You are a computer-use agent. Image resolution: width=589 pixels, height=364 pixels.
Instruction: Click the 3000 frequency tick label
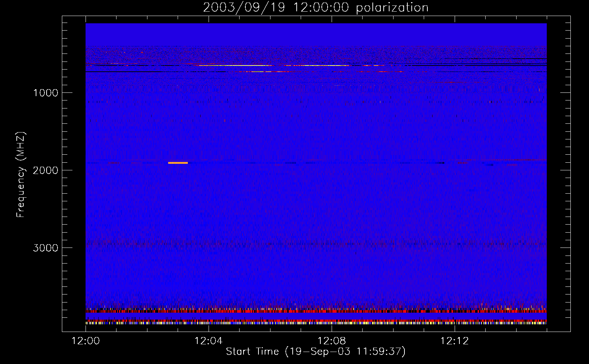point(46,248)
